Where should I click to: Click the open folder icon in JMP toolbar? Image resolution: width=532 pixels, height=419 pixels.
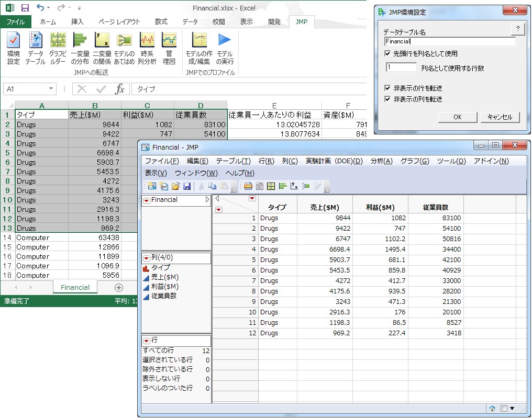click(x=175, y=186)
